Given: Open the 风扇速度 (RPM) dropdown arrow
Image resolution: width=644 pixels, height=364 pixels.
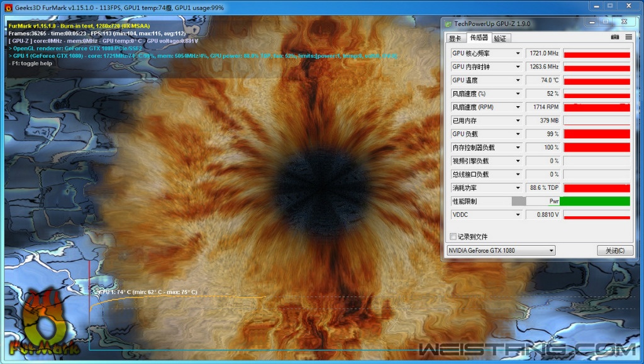Looking at the screenshot, I should click(518, 107).
